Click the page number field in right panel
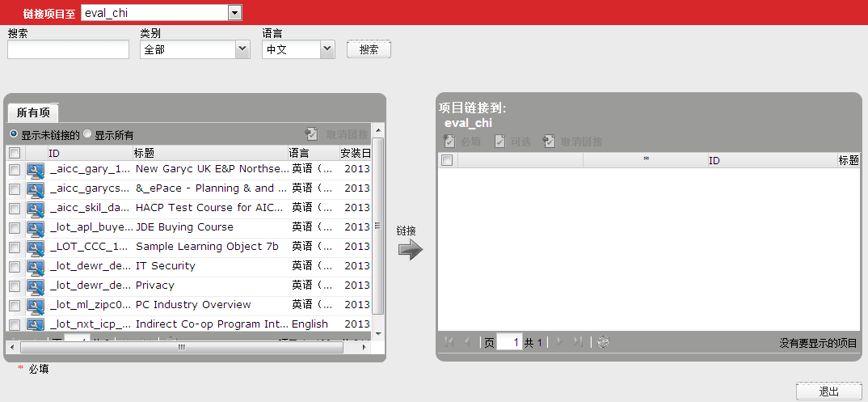 (509, 343)
